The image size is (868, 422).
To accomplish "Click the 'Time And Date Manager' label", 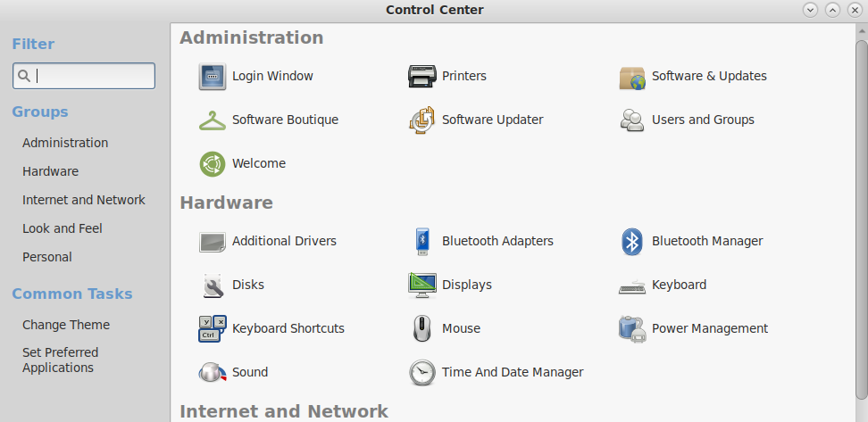I will click(512, 372).
